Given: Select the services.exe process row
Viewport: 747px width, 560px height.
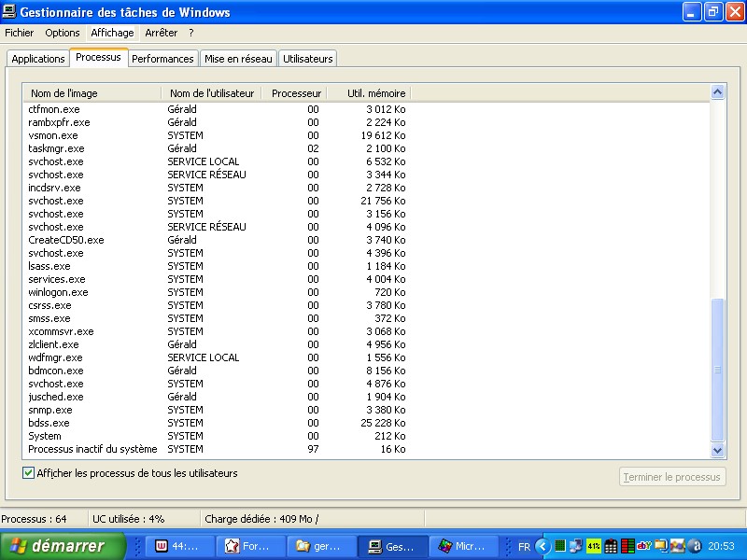Looking at the screenshot, I should (x=217, y=279).
